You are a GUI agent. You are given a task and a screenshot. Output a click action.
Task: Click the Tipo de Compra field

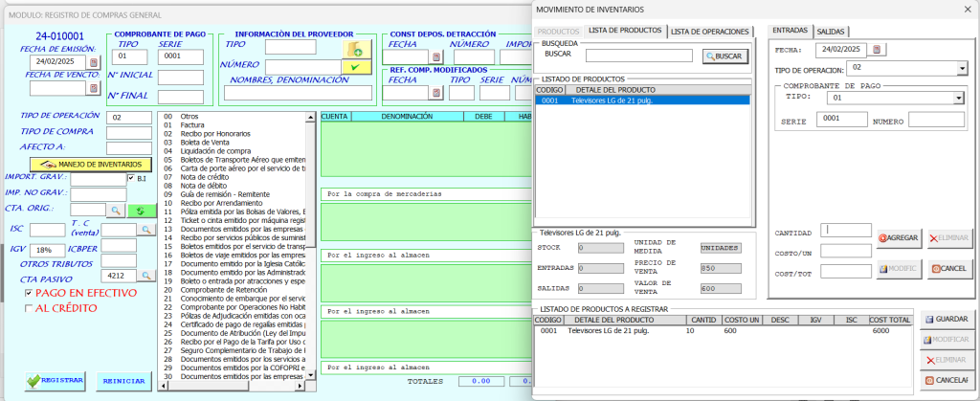[129, 133]
